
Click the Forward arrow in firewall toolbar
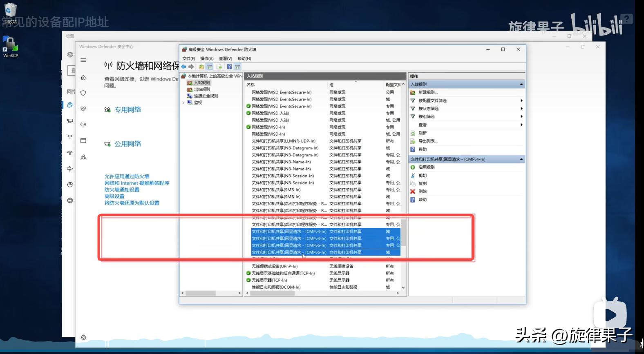click(191, 67)
